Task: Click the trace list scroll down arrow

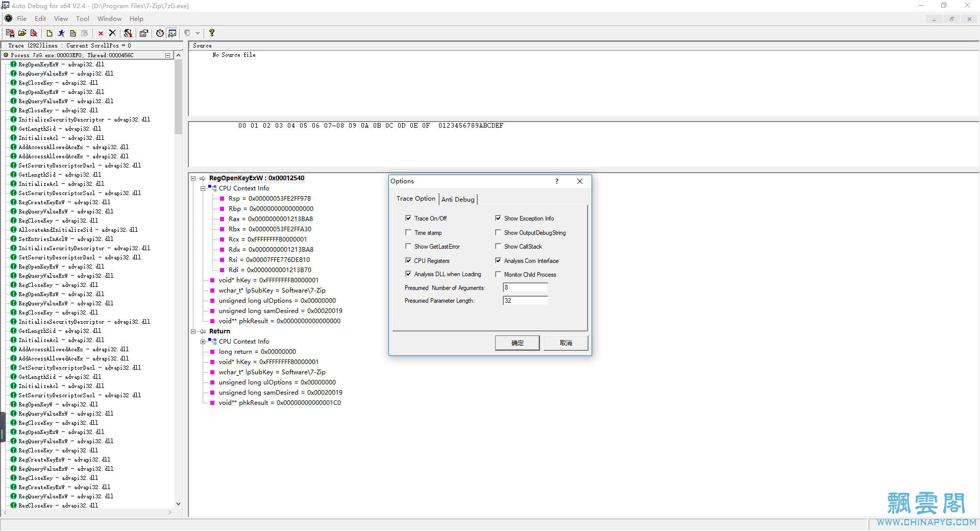Action: [178, 504]
